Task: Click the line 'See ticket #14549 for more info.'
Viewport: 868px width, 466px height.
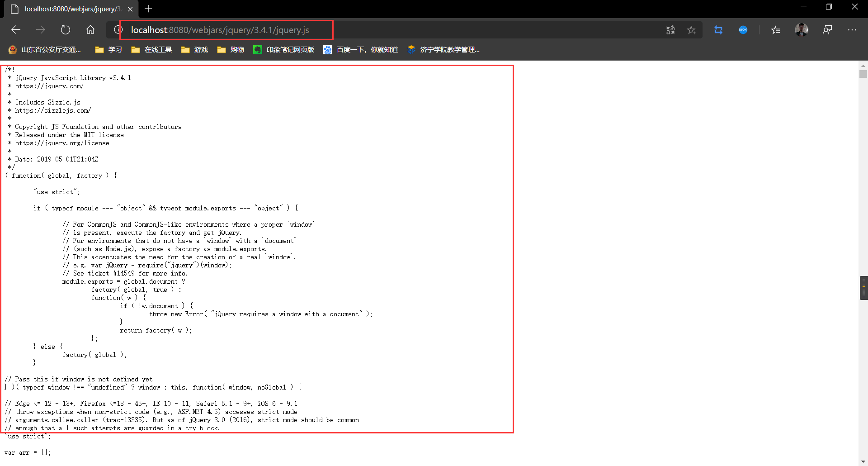Action: coord(125,273)
